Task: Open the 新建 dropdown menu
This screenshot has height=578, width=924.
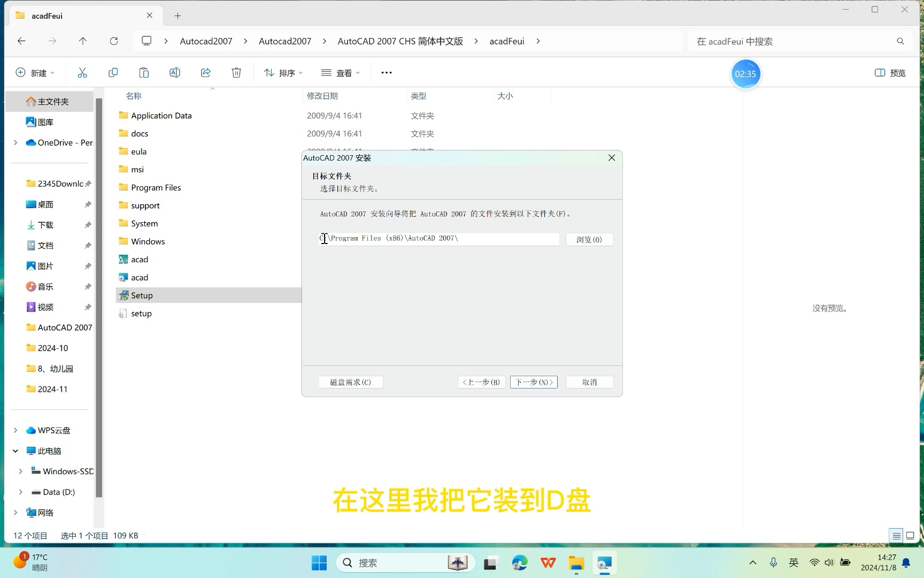Action: (x=35, y=73)
